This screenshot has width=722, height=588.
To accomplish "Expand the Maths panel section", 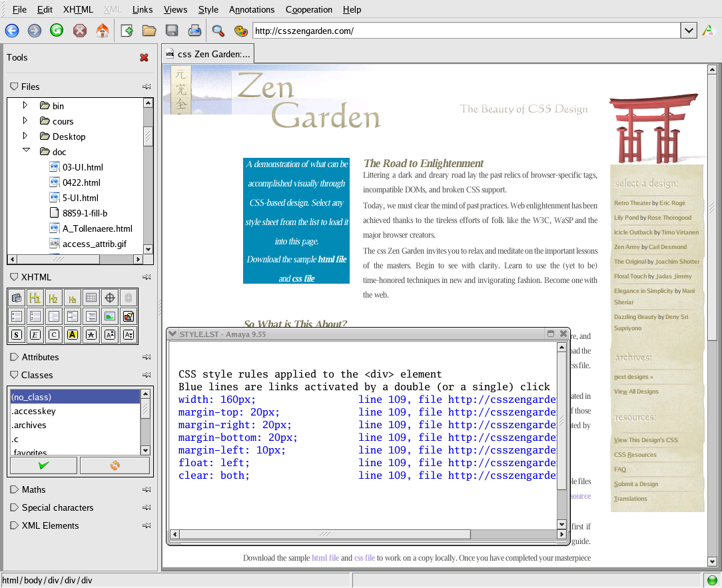I will 14,489.
